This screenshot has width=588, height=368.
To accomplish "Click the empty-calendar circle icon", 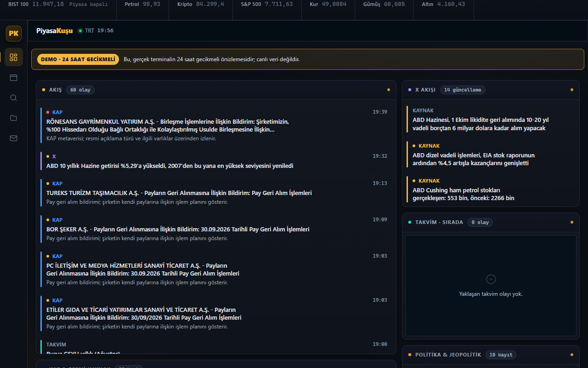I will click(x=491, y=279).
